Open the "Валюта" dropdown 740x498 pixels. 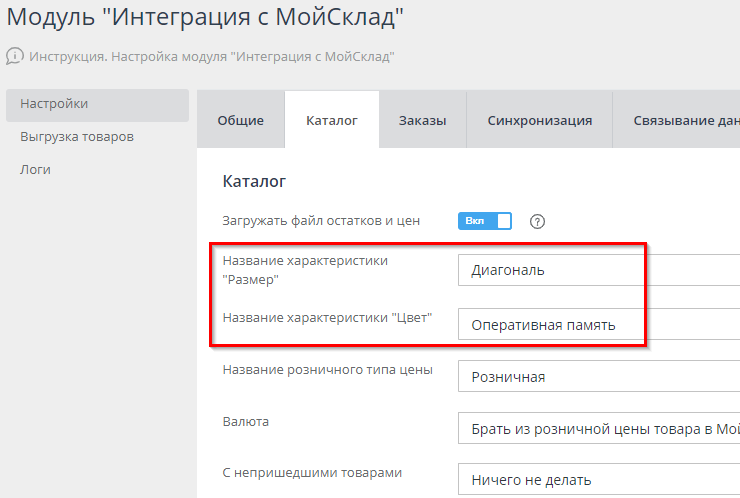click(x=600, y=429)
